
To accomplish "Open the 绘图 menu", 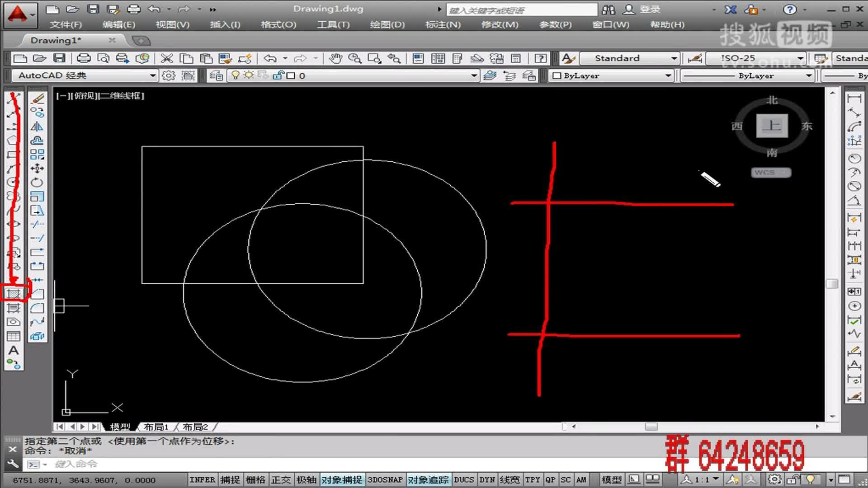I will tap(387, 25).
